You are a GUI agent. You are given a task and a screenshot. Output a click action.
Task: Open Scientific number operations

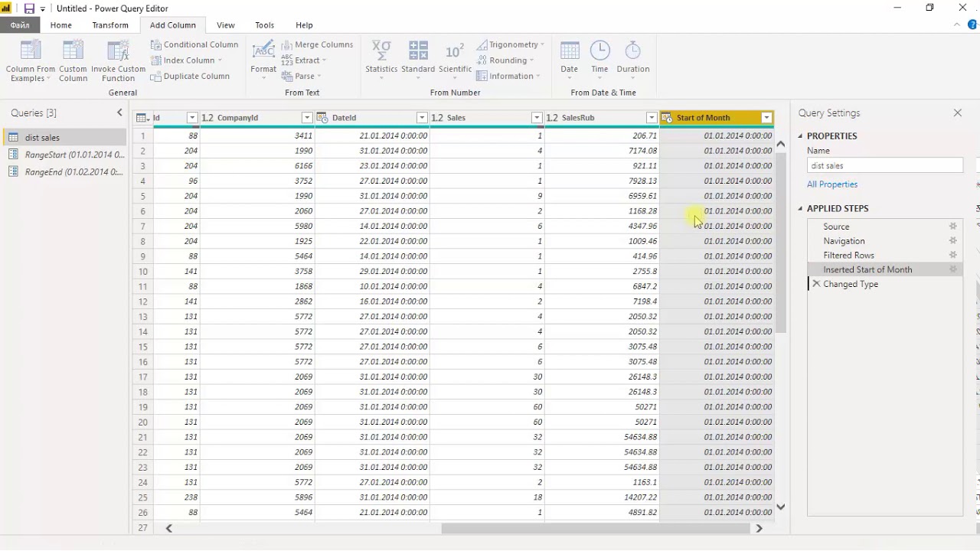[455, 58]
